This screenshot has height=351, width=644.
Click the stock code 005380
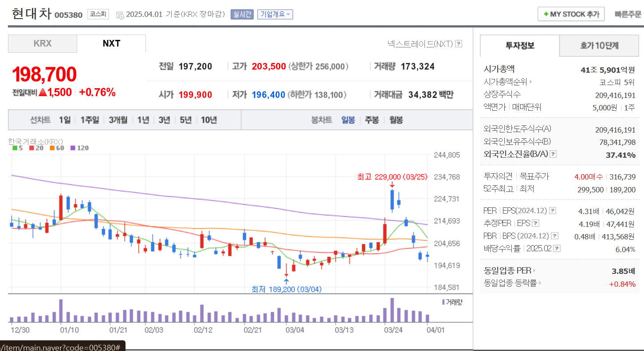[68, 15]
